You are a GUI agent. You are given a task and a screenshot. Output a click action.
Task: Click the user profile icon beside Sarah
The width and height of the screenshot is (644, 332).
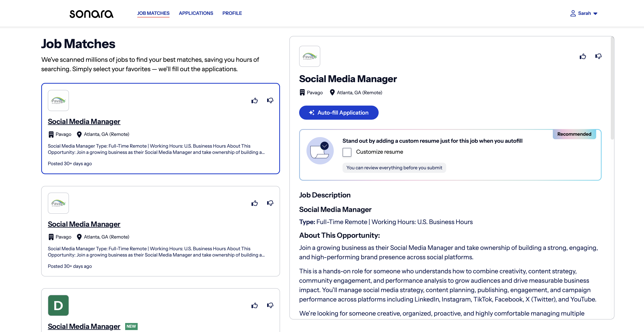(x=573, y=13)
